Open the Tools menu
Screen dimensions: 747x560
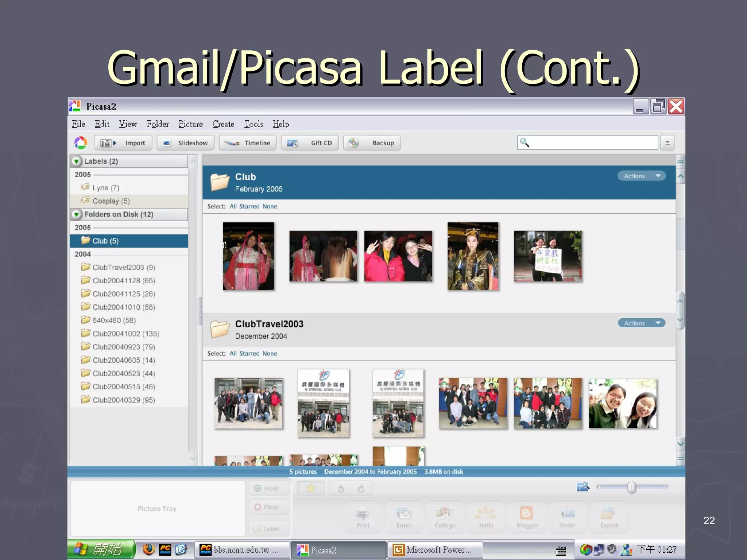click(x=253, y=124)
